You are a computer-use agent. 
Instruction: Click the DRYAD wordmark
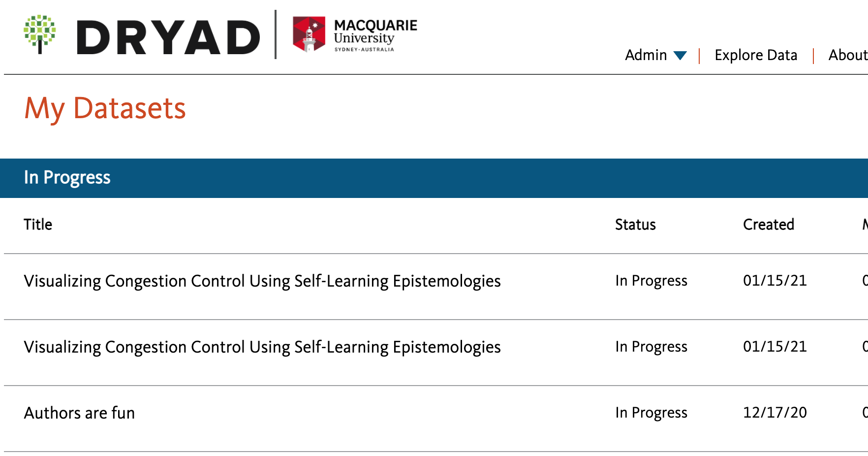click(x=167, y=35)
